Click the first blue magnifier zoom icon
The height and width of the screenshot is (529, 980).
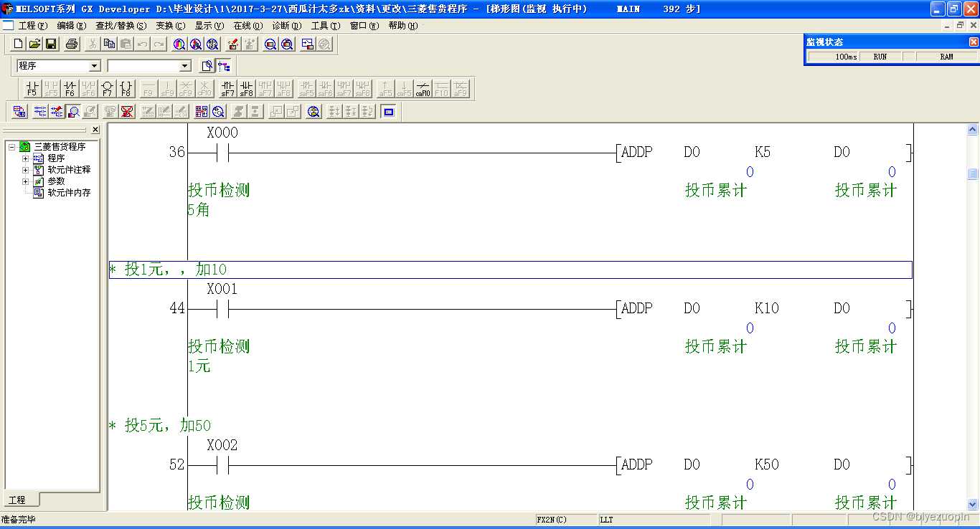[x=270, y=44]
